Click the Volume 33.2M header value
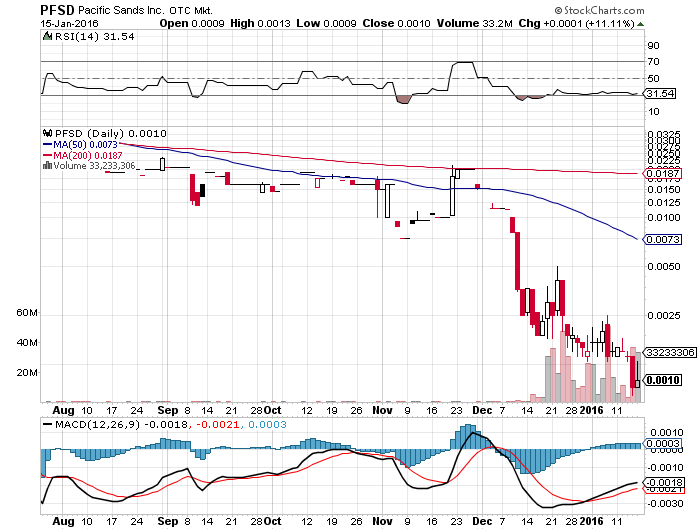Screen dimensions: 700x530 click(x=475, y=23)
